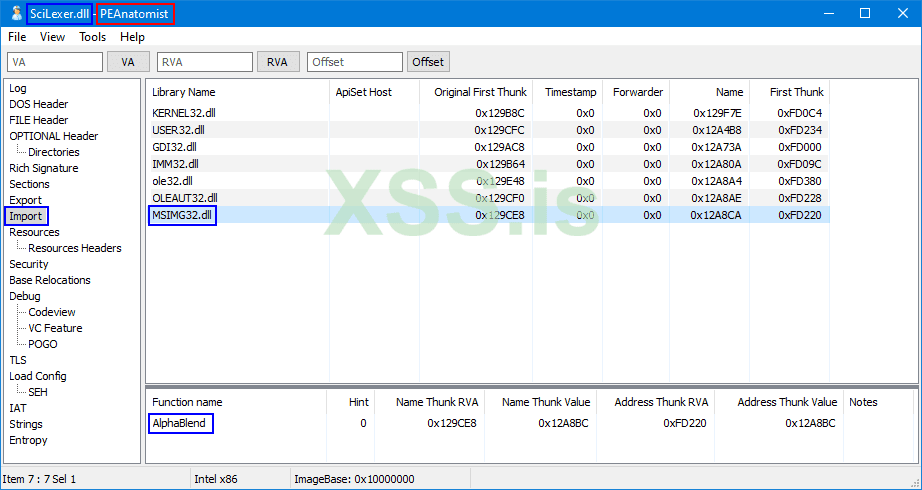
Task: Select Base Relocations in the tree
Action: [50, 280]
